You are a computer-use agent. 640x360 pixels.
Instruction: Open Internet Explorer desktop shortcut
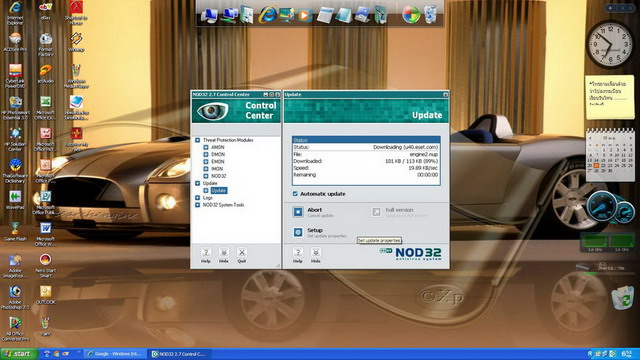(15, 13)
